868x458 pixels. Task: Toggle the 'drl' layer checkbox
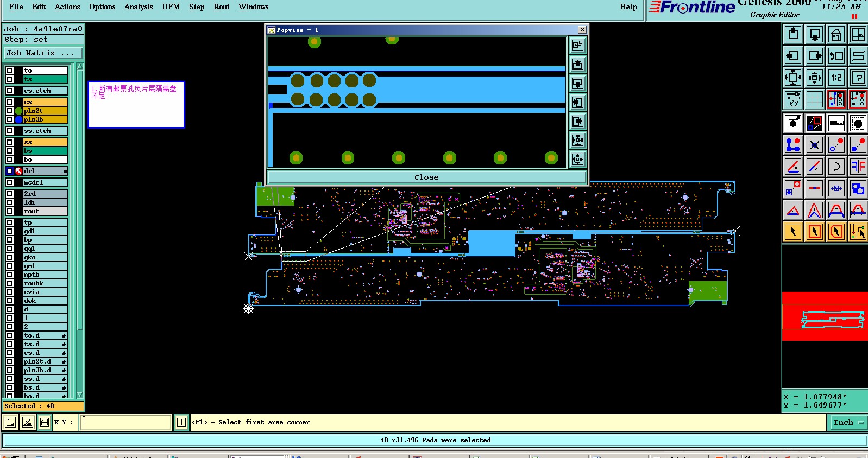pyautogui.click(x=10, y=171)
